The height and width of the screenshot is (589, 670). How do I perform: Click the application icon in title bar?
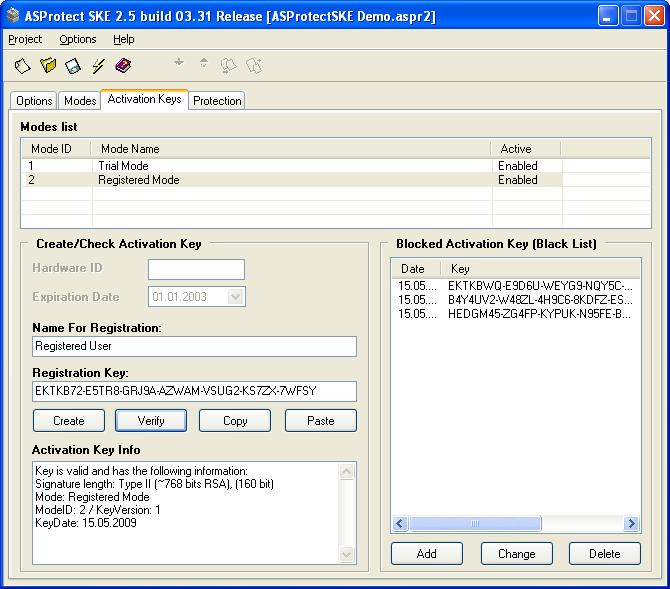tap(14, 16)
